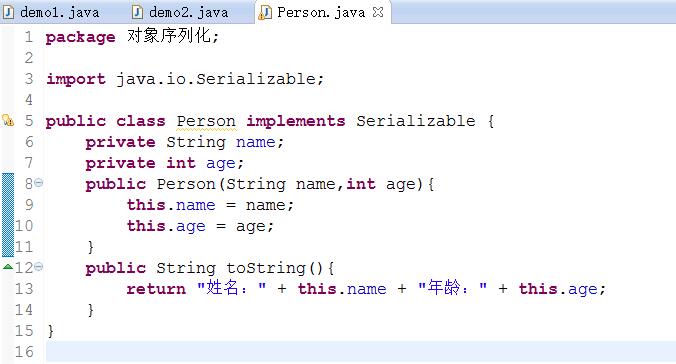Click the blue change marker beside lines 8-11

click(x=8, y=215)
